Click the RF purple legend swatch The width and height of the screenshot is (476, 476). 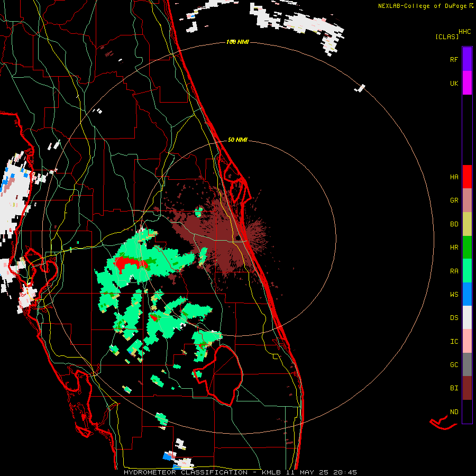tap(467, 59)
